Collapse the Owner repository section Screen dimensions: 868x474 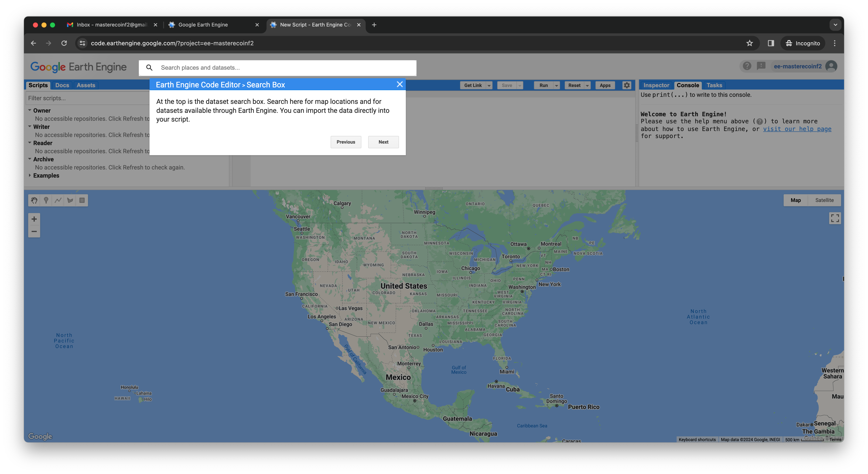coord(30,110)
